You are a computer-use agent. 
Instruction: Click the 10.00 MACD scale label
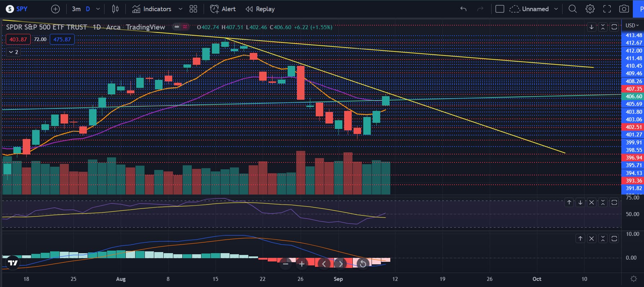[632, 234]
